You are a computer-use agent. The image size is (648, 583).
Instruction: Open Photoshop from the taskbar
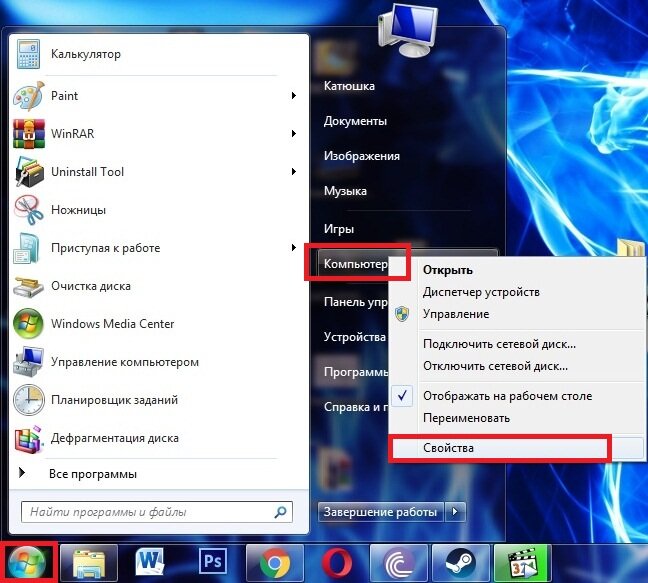click(x=212, y=561)
